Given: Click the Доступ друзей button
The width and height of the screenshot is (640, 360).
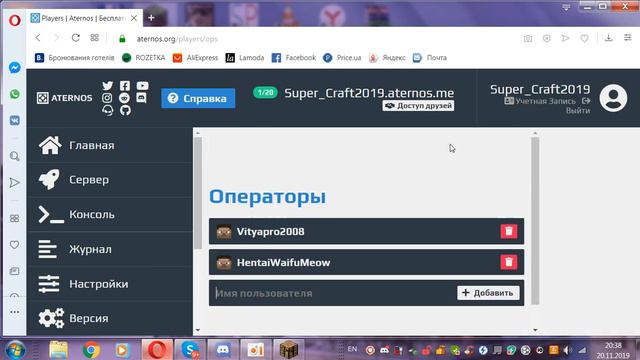Looking at the screenshot, I should pos(418,106).
